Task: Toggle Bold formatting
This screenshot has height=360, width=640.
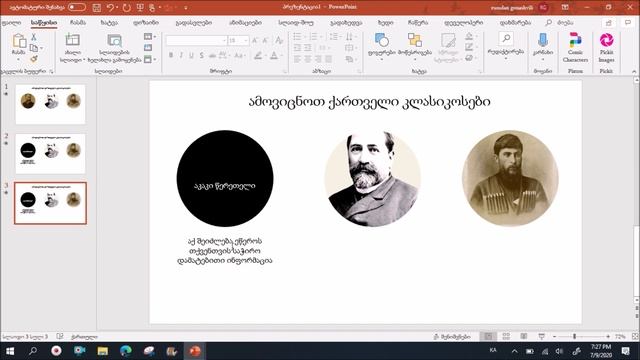Action: pos(171,56)
